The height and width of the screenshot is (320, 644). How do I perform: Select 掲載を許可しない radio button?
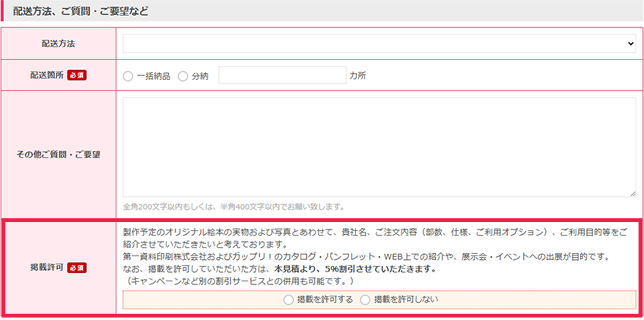[365, 300]
